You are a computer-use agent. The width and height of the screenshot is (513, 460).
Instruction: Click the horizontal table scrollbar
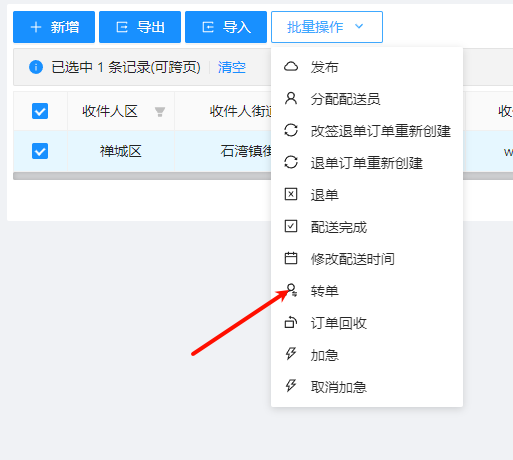142,176
